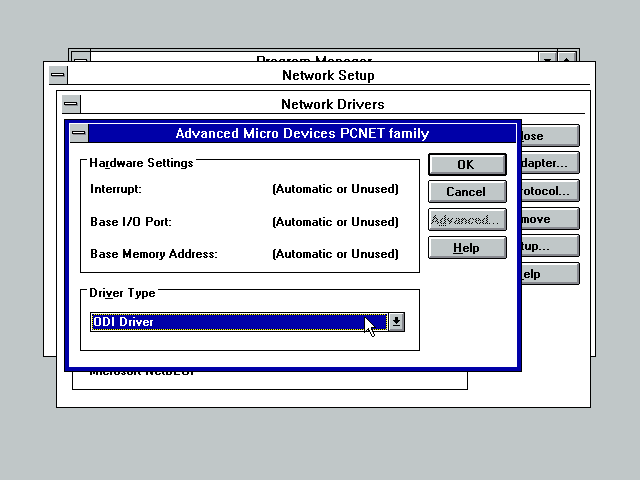Click the Interrupt value Automatic or Unused
Viewport: 640px width, 480px height.
click(x=336, y=189)
